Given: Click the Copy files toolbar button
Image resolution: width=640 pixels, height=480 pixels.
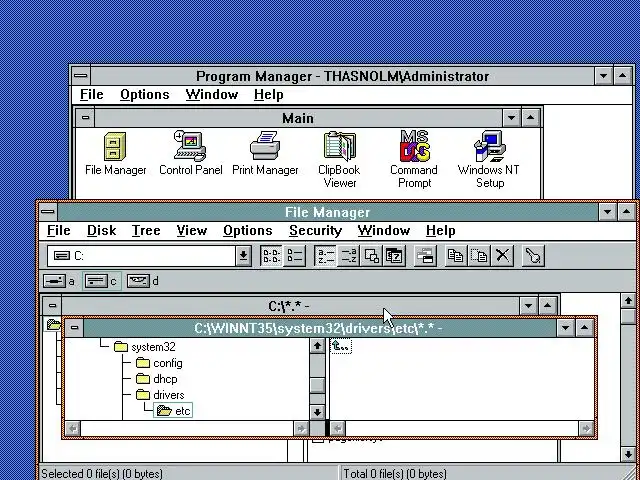Looking at the screenshot, I should point(456,256).
